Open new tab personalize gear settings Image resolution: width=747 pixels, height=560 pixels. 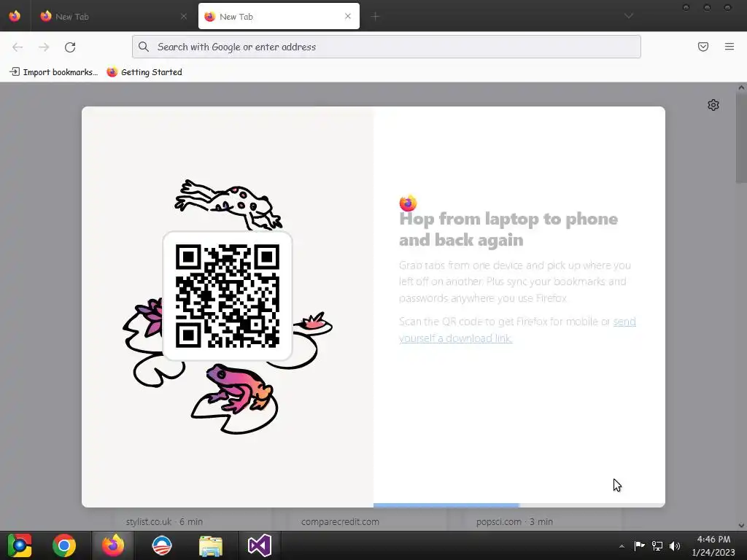pos(713,105)
